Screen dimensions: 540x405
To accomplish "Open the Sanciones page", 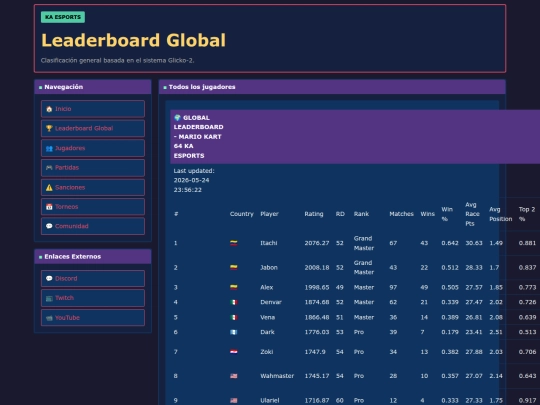I will [93, 187].
